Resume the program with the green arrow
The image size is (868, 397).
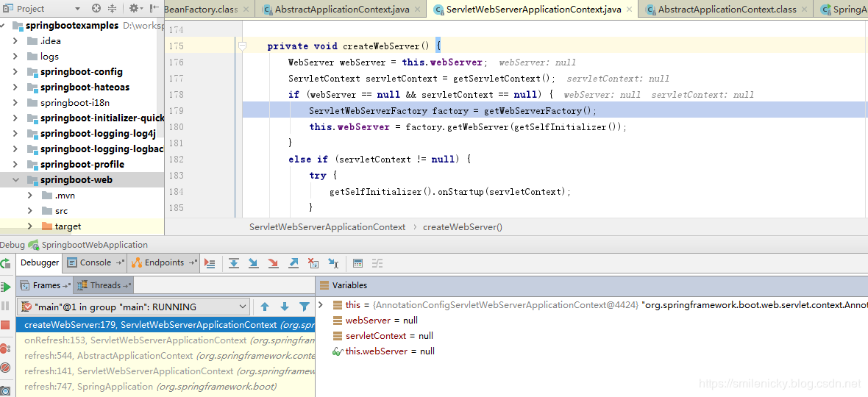6,287
